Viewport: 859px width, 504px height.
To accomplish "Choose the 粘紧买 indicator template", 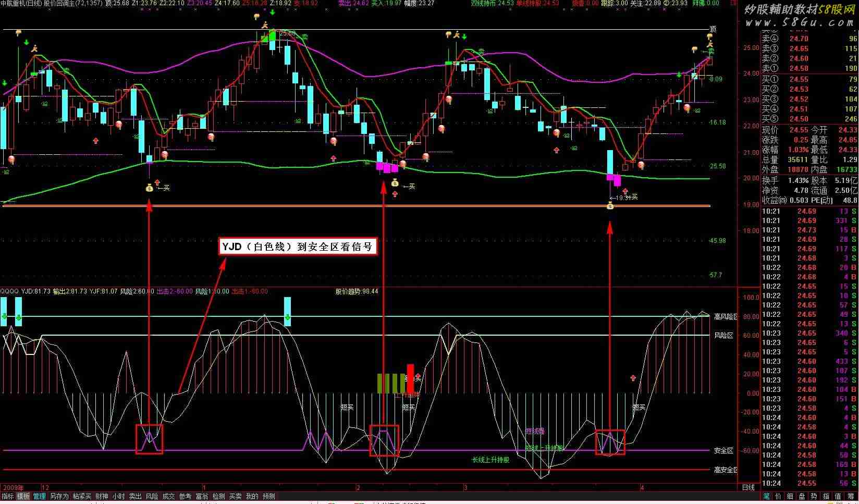I will click(x=82, y=497).
